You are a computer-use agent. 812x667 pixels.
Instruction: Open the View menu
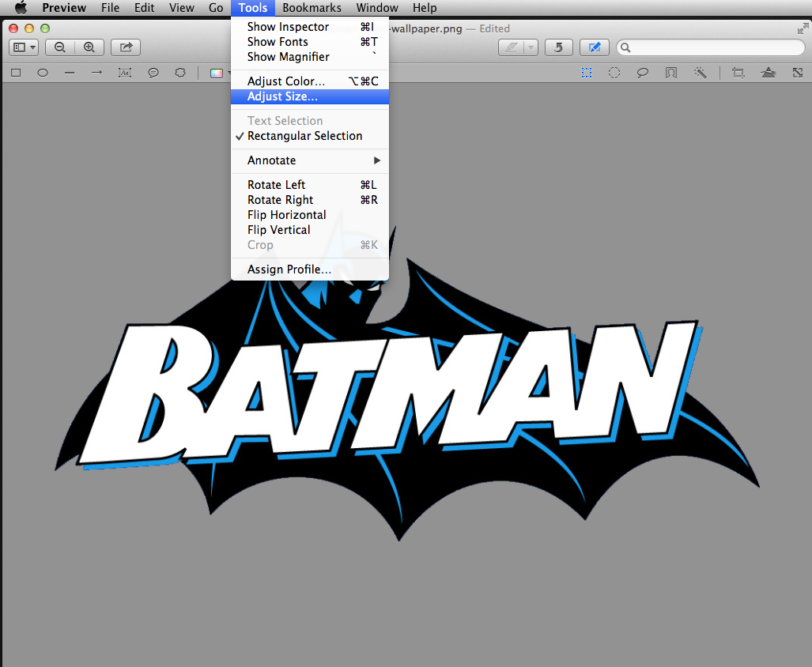coord(182,8)
